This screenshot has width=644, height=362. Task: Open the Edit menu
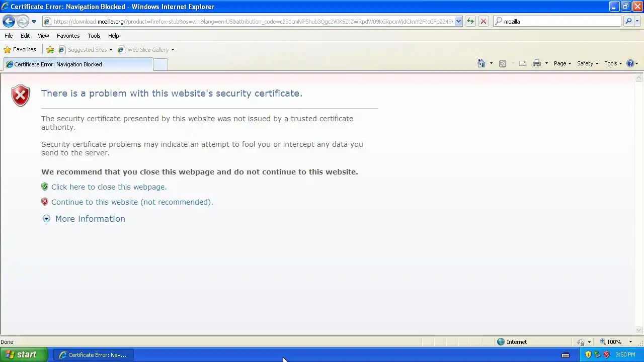click(25, 36)
